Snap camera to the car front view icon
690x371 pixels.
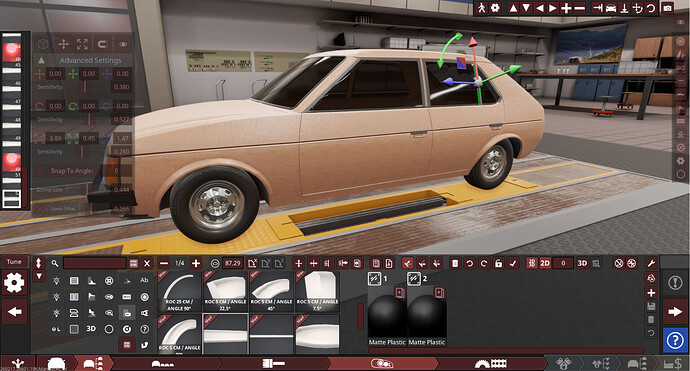(611, 8)
